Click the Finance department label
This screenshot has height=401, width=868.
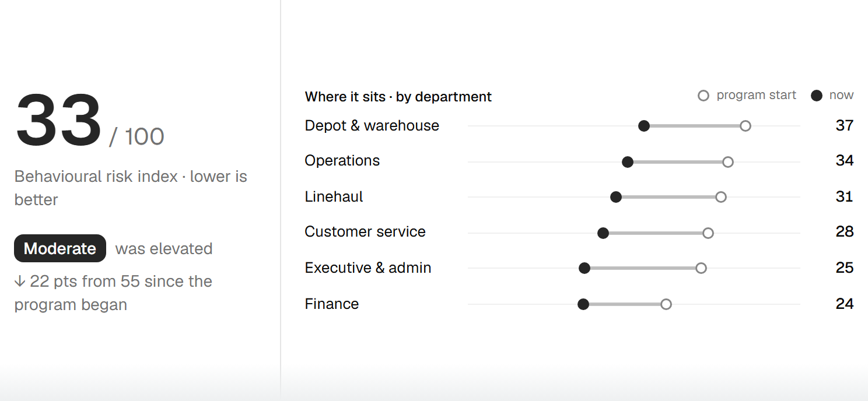331,304
